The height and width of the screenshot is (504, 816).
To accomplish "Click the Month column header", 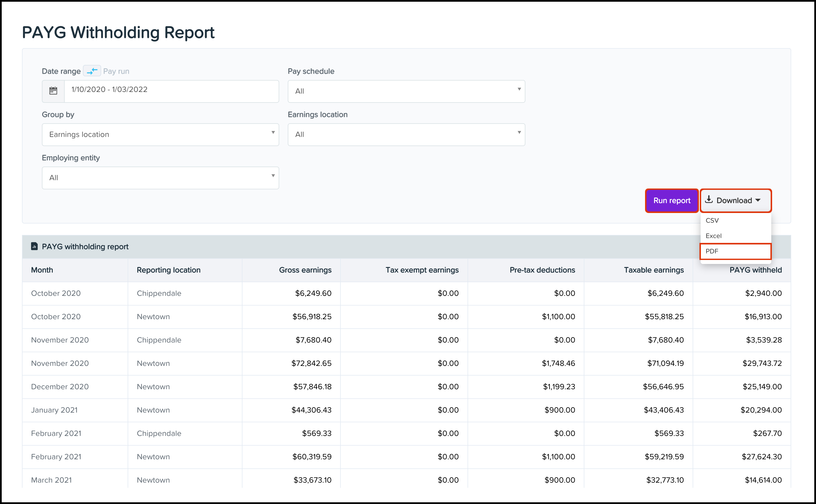I will click(x=42, y=270).
